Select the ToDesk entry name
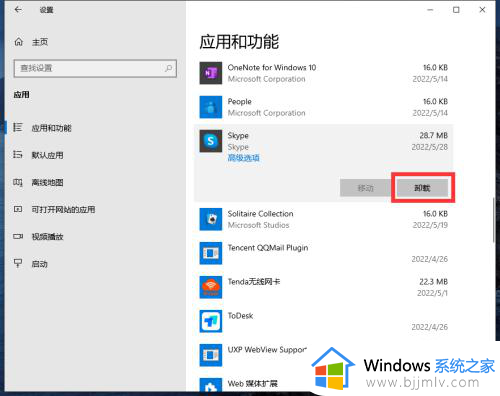 240,316
